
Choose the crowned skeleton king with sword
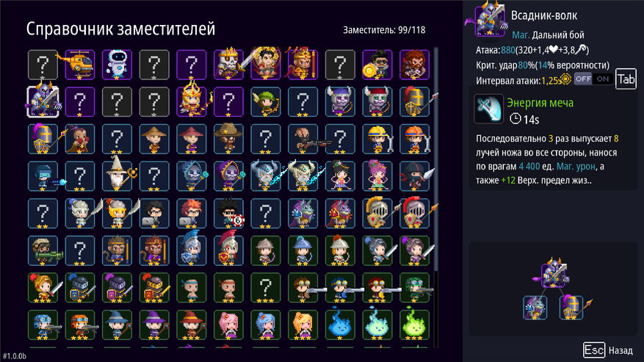point(229,65)
